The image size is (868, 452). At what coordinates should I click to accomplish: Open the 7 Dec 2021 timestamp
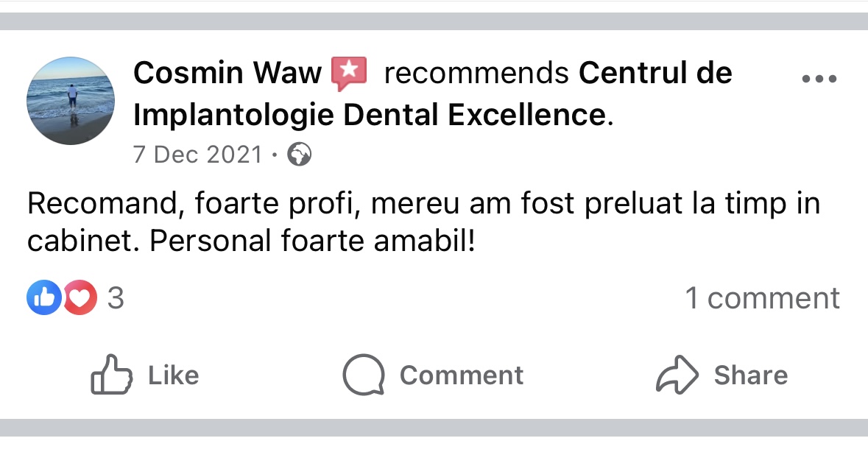[197, 155]
